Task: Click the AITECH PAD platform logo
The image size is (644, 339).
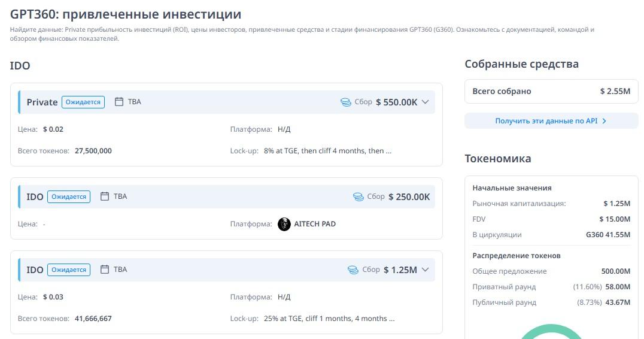Action: pyautogui.click(x=284, y=224)
